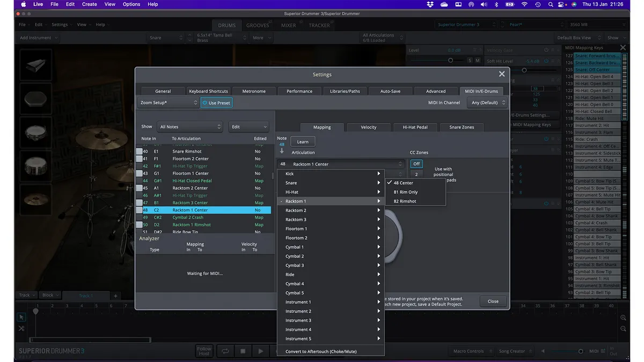
Task: Close the Settings dialog with X icon
Action: 502,74
